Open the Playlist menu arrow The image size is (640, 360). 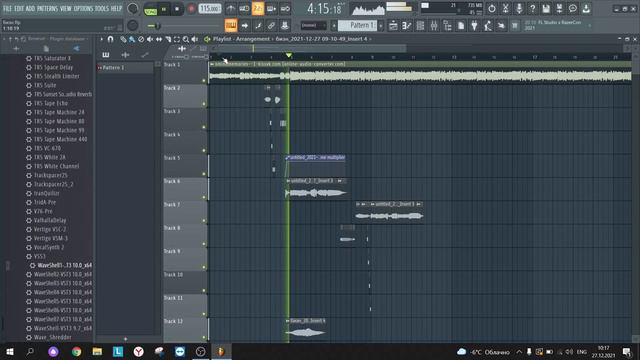[101, 39]
